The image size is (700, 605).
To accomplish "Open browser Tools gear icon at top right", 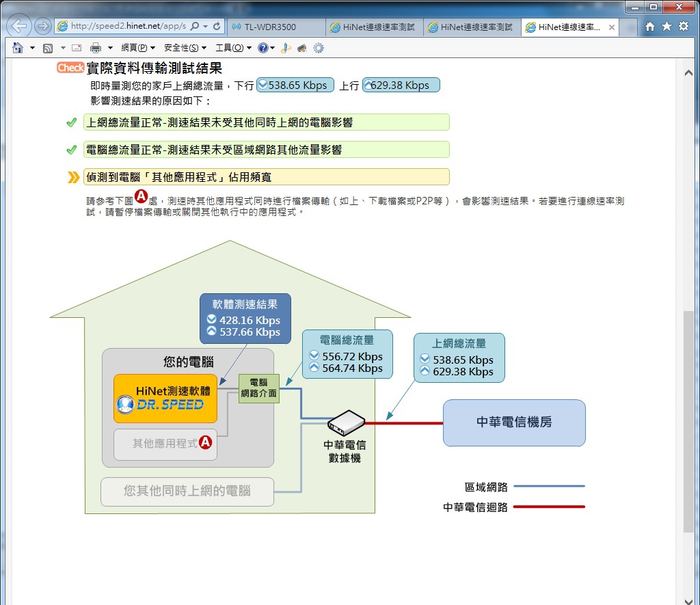I will pos(684,27).
